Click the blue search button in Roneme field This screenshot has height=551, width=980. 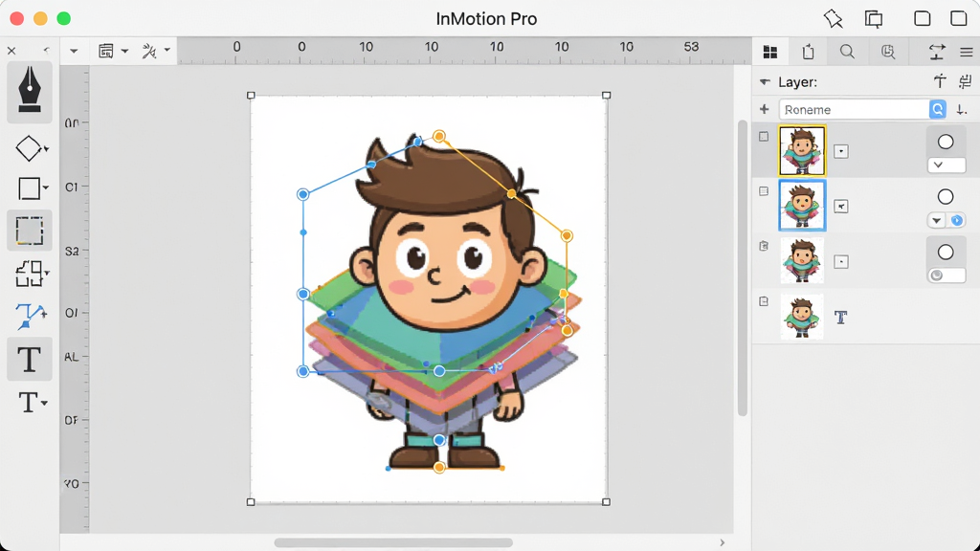click(x=938, y=109)
